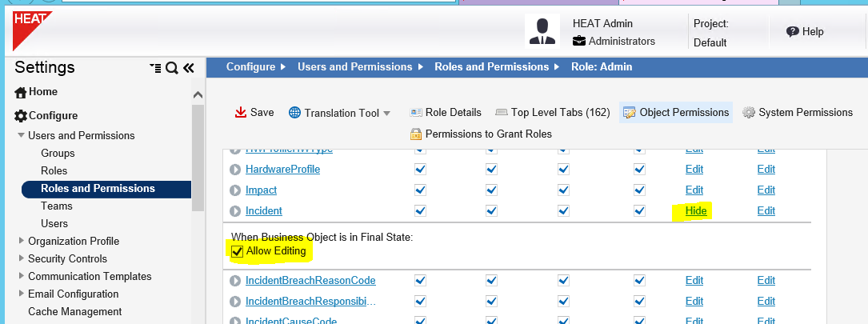Open the IncidentBreachReasonCode link
The width and height of the screenshot is (868, 324).
pos(310,281)
